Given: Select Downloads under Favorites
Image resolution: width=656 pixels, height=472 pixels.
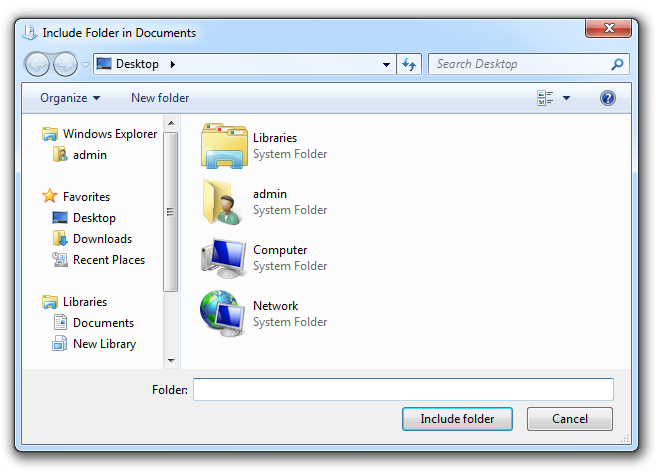Looking at the screenshot, I should (x=92, y=239).
